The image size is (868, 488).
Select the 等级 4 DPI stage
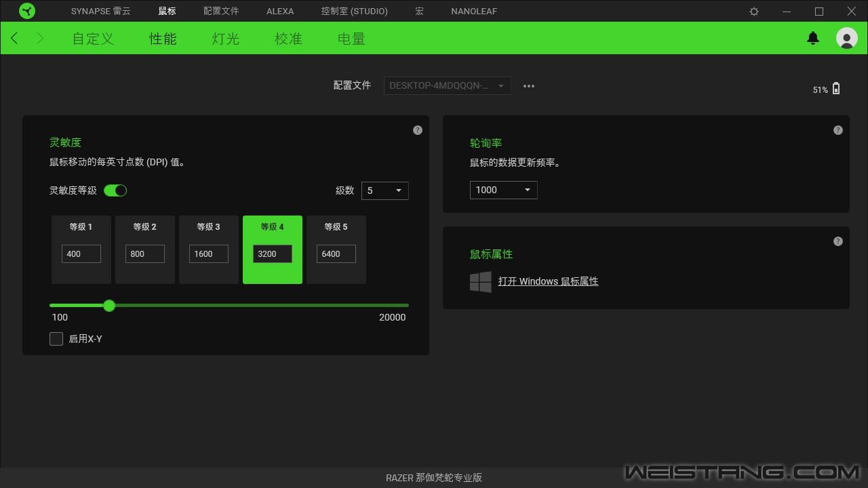tap(273, 249)
